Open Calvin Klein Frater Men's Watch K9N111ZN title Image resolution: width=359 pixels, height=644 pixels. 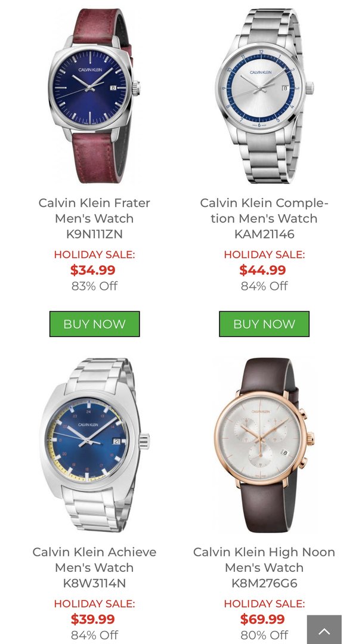click(x=94, y=218)
